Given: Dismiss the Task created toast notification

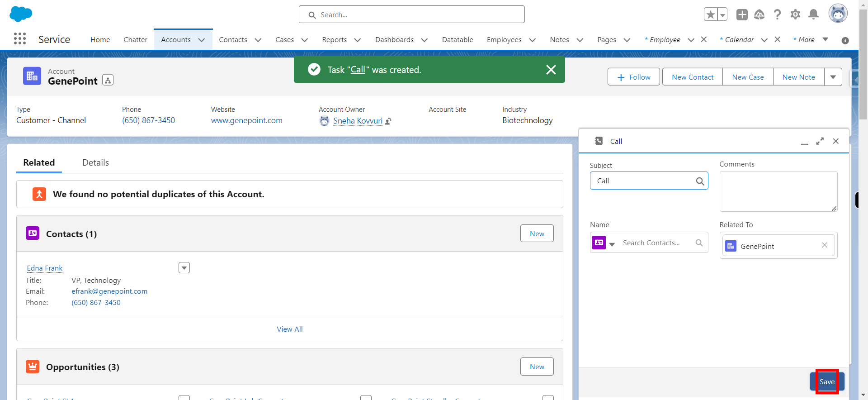Looking at the screenshot, I should (x=551, y=70).
